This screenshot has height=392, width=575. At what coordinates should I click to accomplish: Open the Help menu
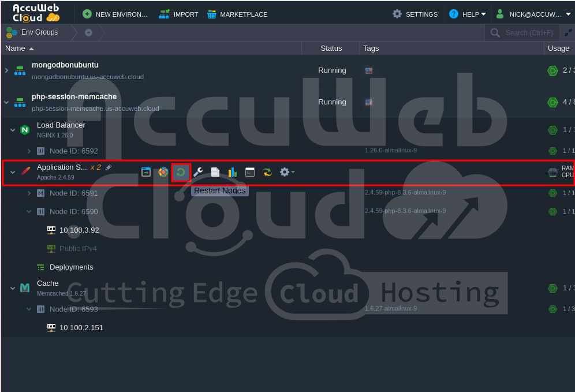pos(468,14)
